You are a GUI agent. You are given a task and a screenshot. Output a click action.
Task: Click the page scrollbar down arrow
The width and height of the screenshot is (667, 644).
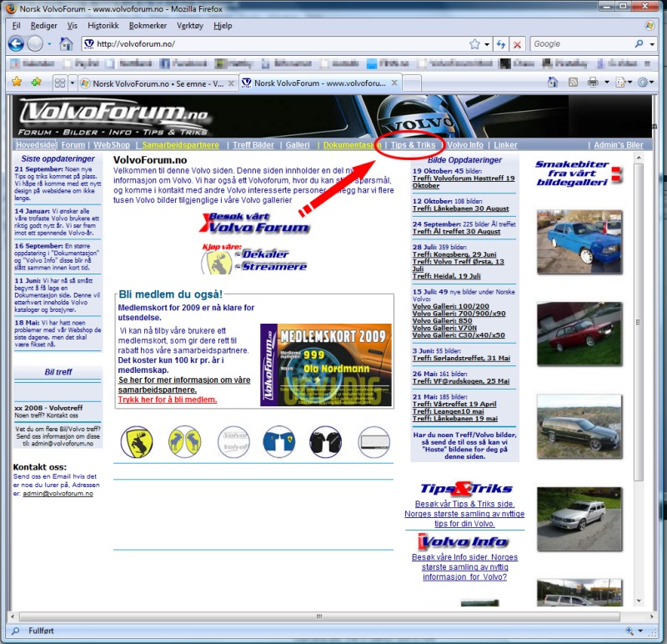click(x=639, y=601)
